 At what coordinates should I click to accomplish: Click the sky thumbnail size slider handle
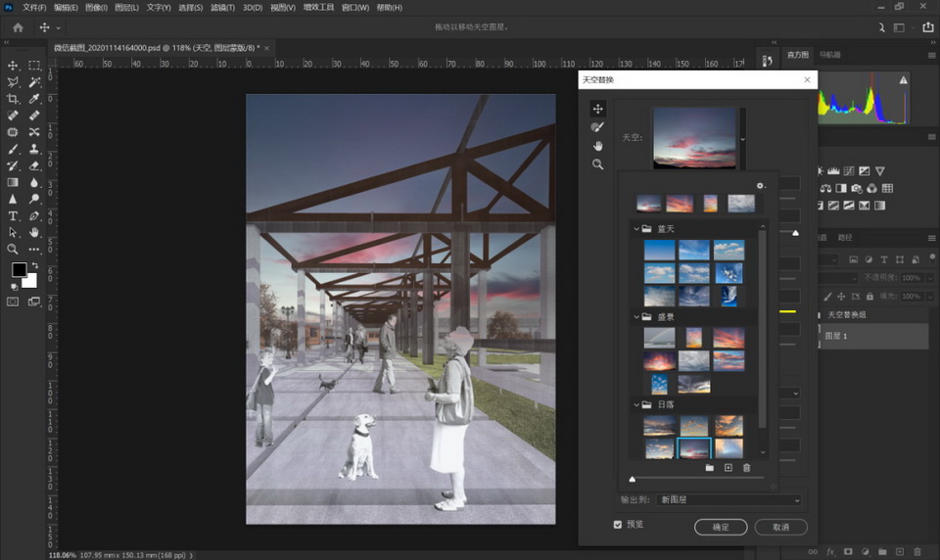tap(633, 480)
